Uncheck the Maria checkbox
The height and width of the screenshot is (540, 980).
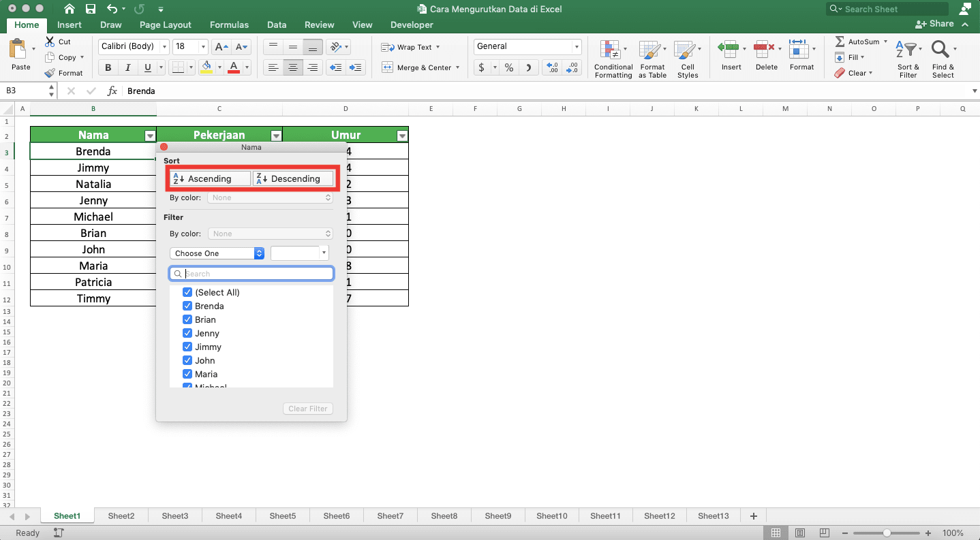point(187,374)
